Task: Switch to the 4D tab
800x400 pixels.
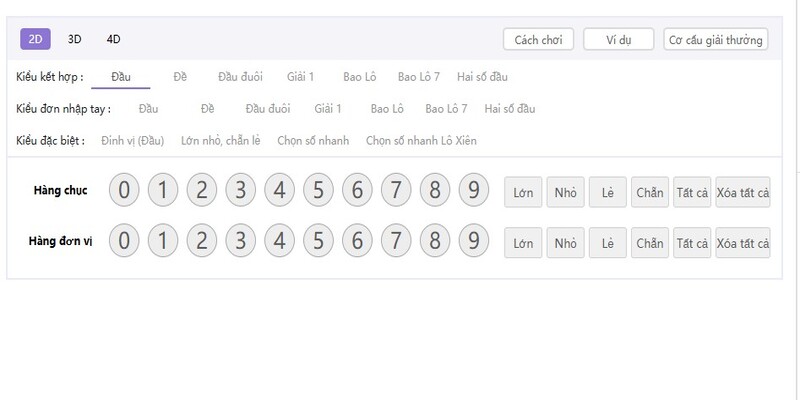Action: (113, 40)
